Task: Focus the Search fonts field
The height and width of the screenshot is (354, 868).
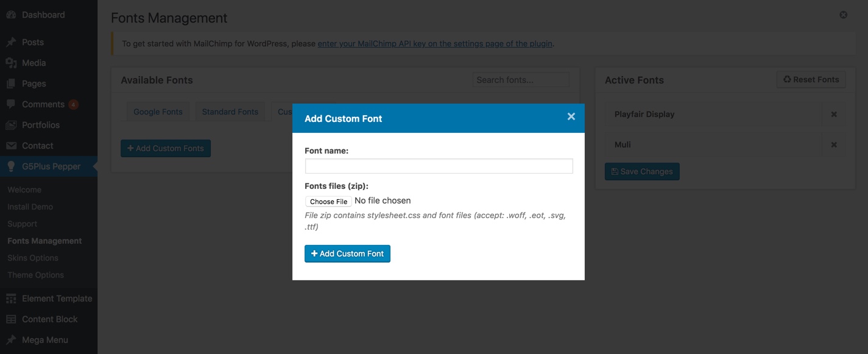Action: point(521,80)
